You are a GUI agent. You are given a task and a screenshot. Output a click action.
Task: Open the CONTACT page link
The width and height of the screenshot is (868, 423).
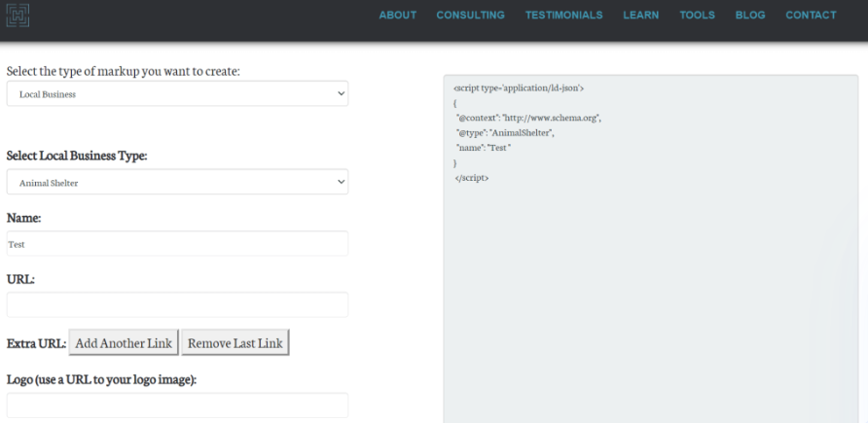[811, 15]
